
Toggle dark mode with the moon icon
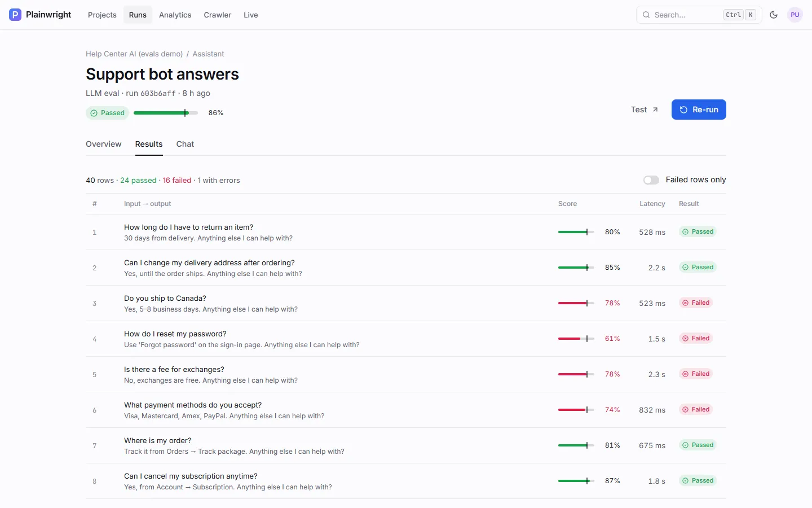point(774,15)
